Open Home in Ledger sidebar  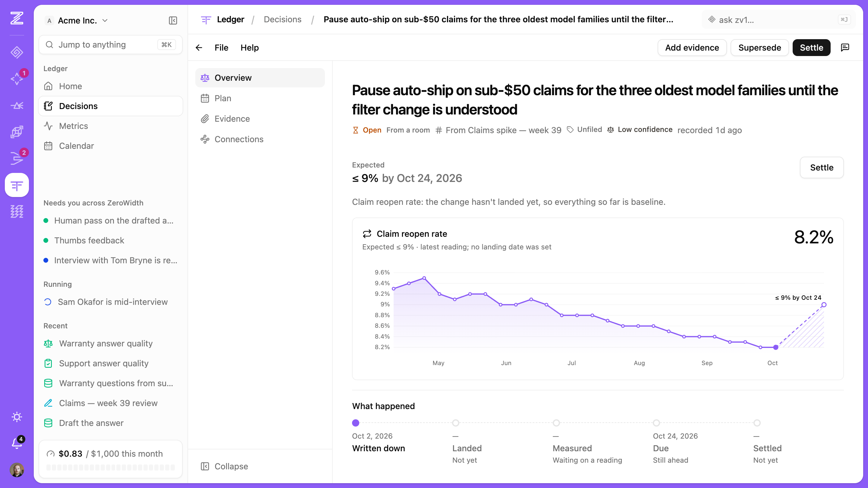[x=111, y=86]
